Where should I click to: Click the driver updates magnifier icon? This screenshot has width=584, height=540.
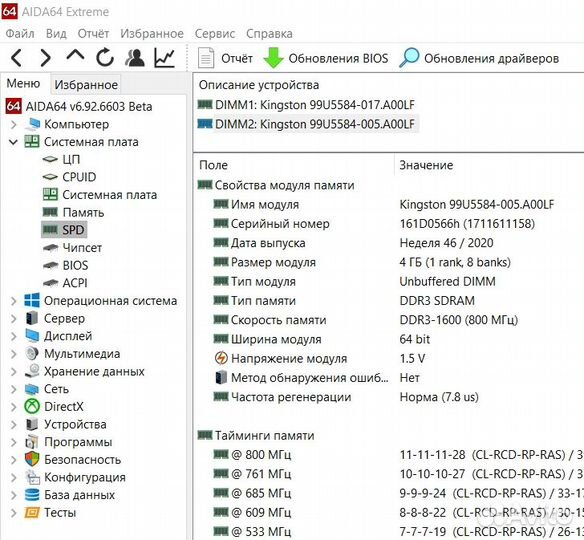409,58
